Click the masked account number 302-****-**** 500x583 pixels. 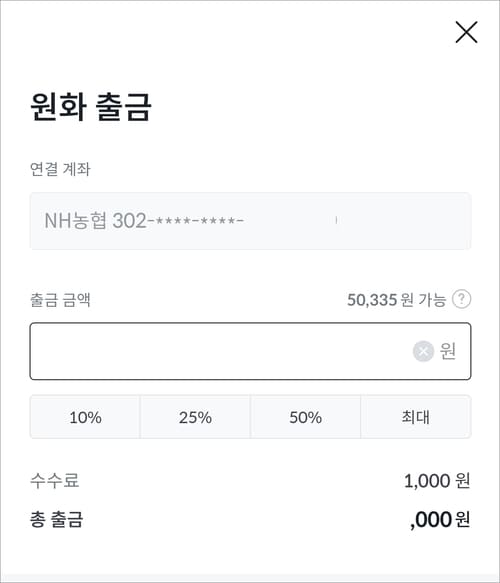pos(178,221)
